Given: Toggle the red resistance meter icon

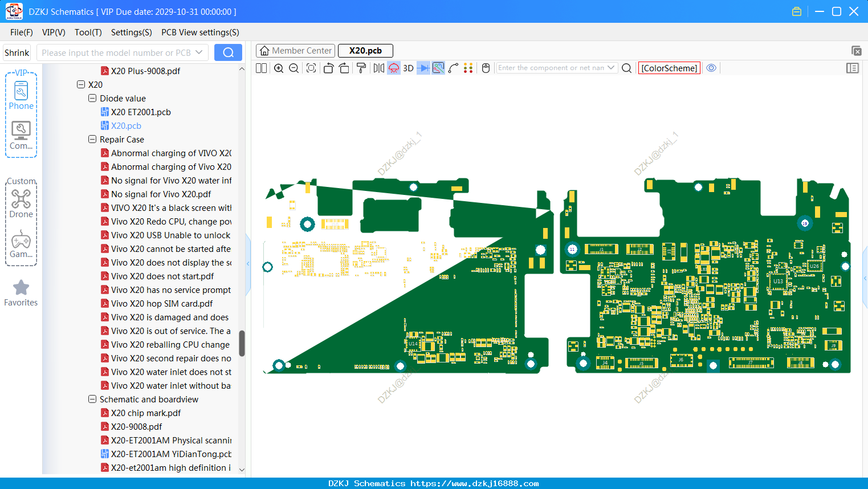Looking at the screenshot, I should [x=394, y=68].
